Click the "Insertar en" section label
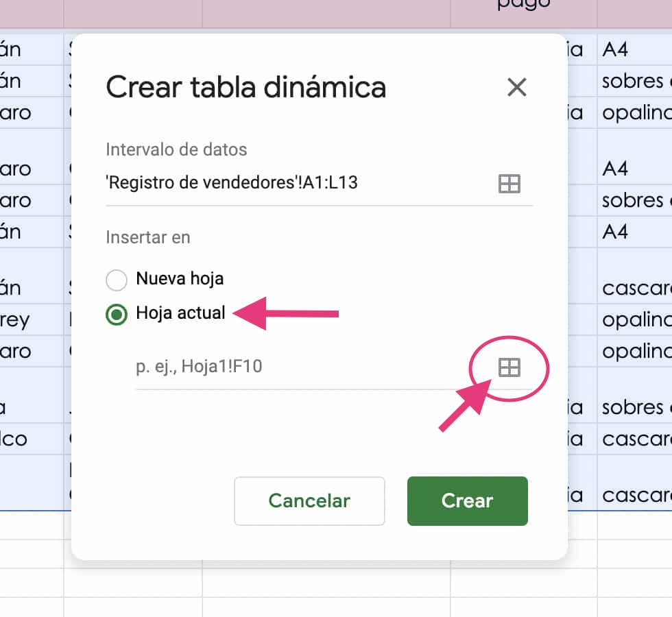This screenshot has height=617, width=672. coord(147,237)
